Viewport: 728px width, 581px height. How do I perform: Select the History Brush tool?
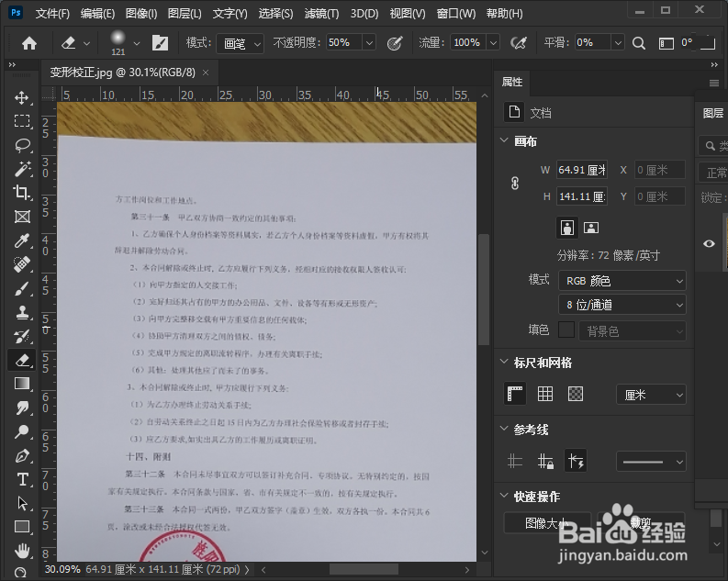[x=21, y=337]
